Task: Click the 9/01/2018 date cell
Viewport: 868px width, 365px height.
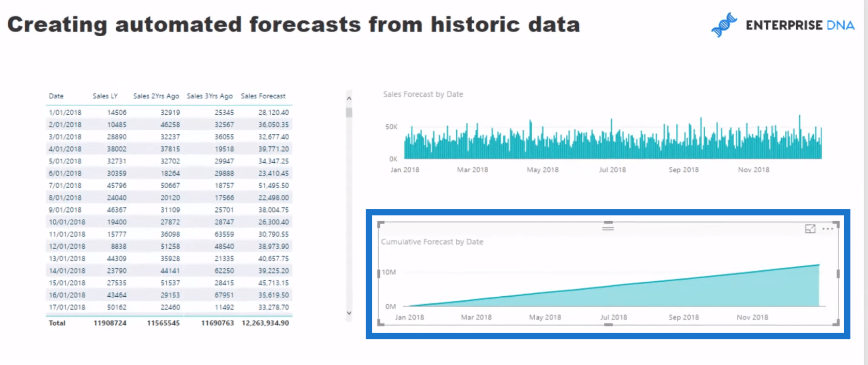Action: tap(65, 210)
